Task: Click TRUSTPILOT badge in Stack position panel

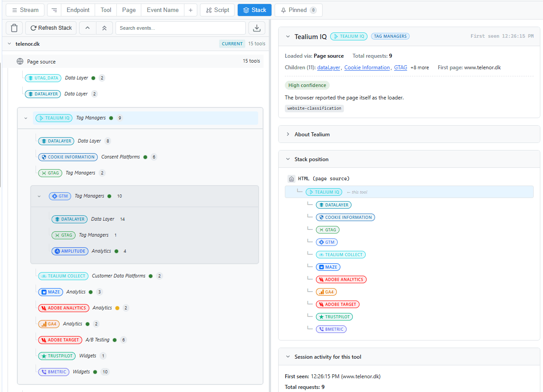Action: click(x=334, y=317)
